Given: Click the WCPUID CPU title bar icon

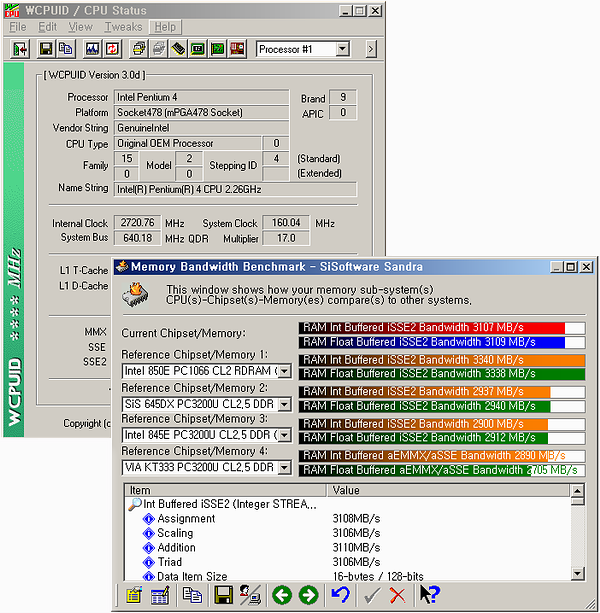Looking at the screenshot, I should 12,11.
